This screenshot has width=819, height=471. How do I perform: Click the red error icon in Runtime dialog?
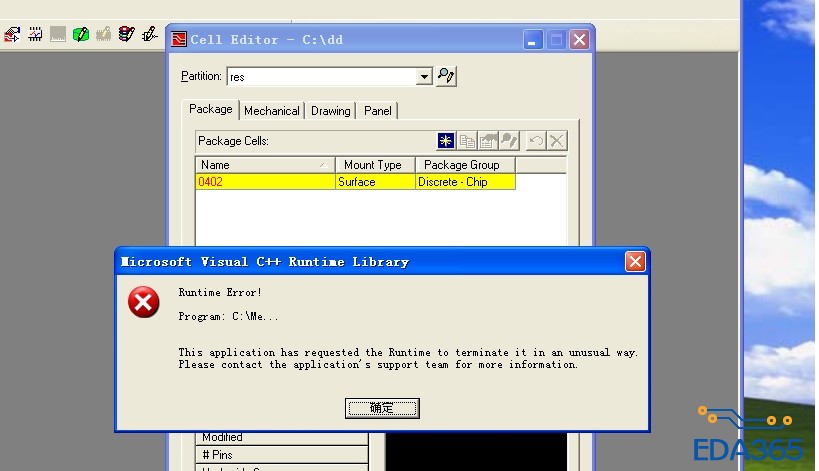tap(144, 302)
